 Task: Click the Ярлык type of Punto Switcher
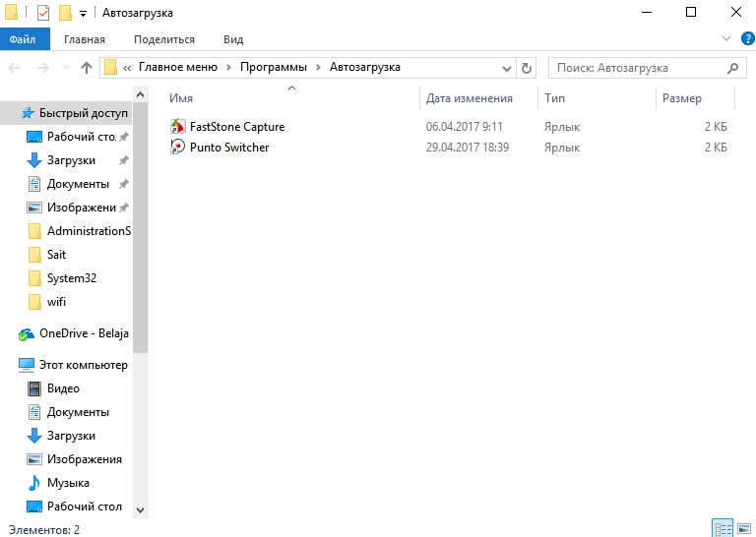[x=562, y=148]
